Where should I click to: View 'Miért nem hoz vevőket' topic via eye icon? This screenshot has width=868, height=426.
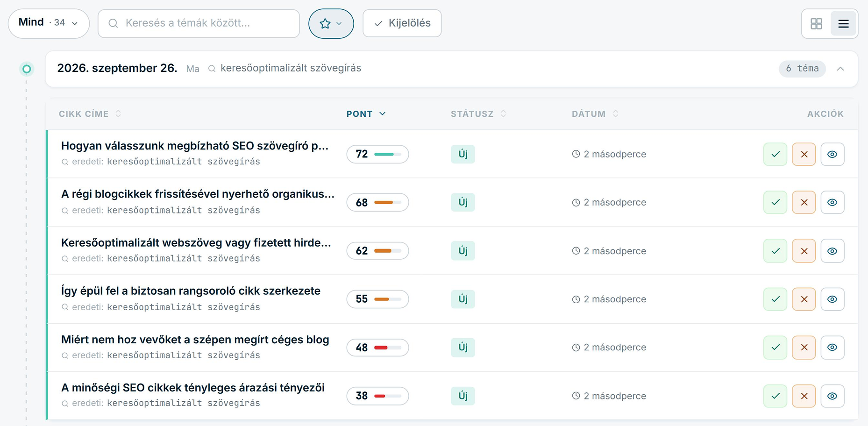point(832,348)
